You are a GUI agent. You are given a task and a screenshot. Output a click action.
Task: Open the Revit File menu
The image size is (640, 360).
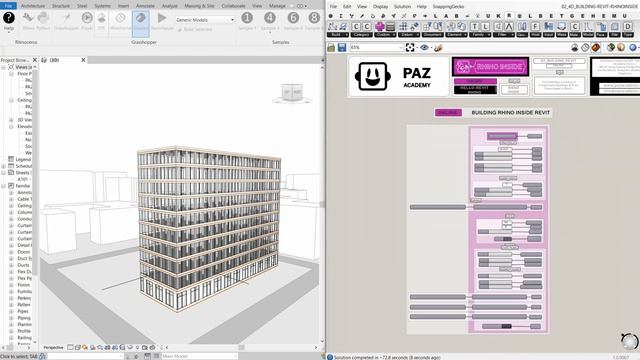[8, 6]
